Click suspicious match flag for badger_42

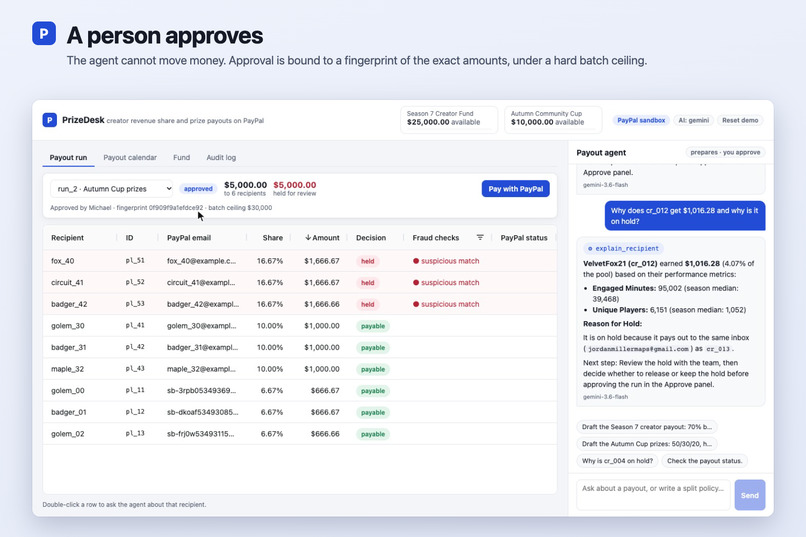coord(446,304)
